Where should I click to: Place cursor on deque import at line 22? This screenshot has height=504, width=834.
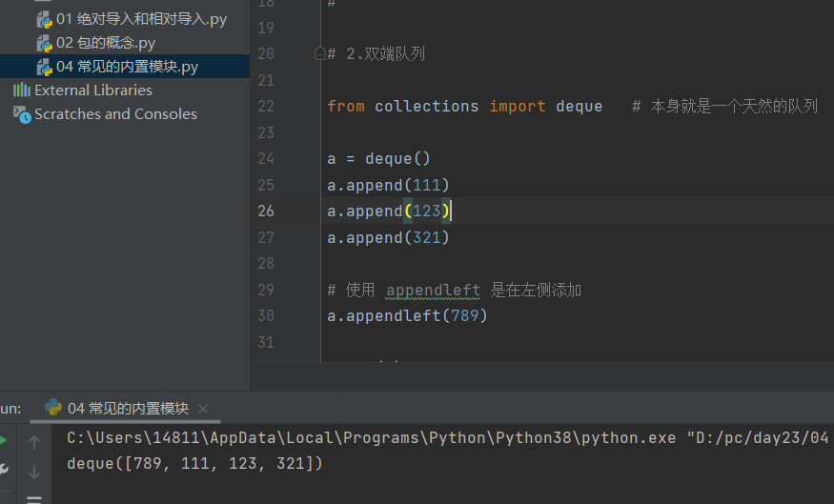[579, 106]
